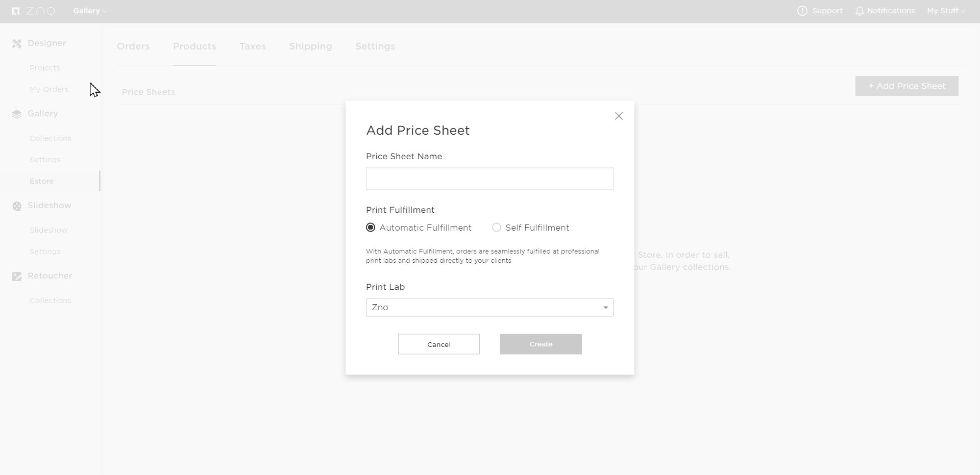The width and height of the screenshot is (980, 475).
Task: Expand the My Stuff menu
Action: coord(946,11)
